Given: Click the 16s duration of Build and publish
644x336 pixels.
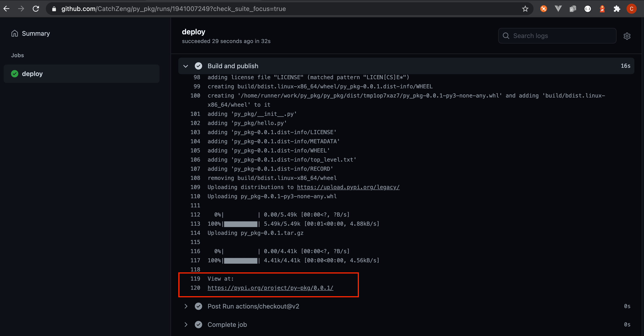Looking at the screenshot, I should pyautogui.click(x=625, y=66).
